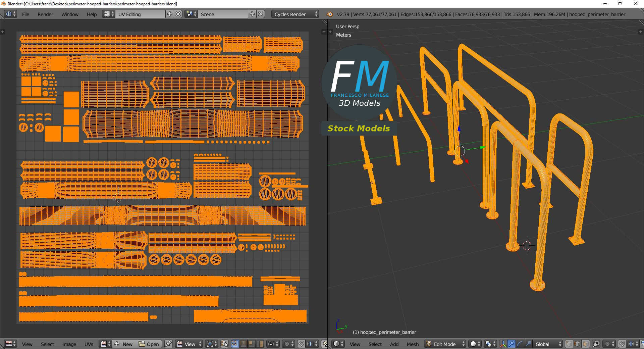This screenshot has height=349, width=644.
Task: Open the 3D View's View menu
Action: point(355,344)
